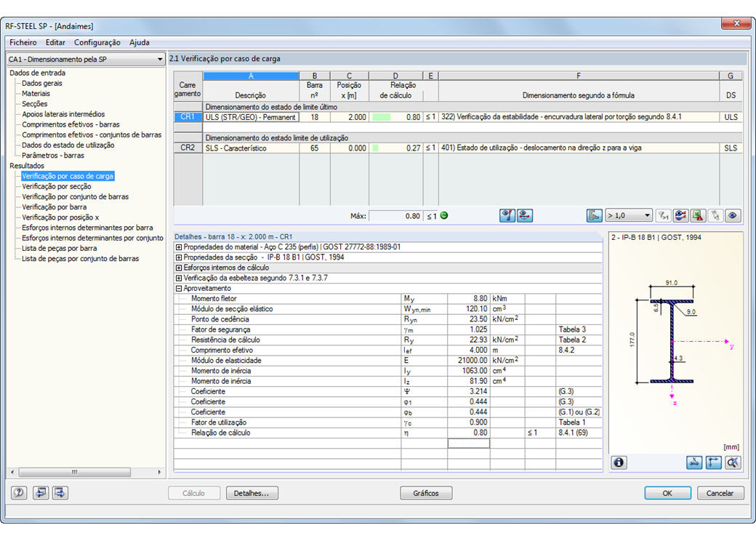Export table to Excel icon

coord(698,215)
